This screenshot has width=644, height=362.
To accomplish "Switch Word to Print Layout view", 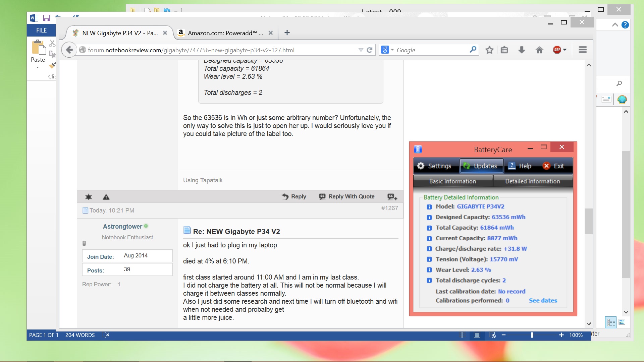I will pyautogui.click(x=477, y=335).
